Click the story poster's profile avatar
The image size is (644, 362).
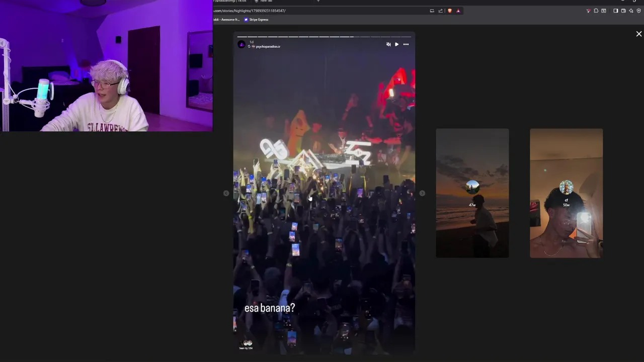242,44
